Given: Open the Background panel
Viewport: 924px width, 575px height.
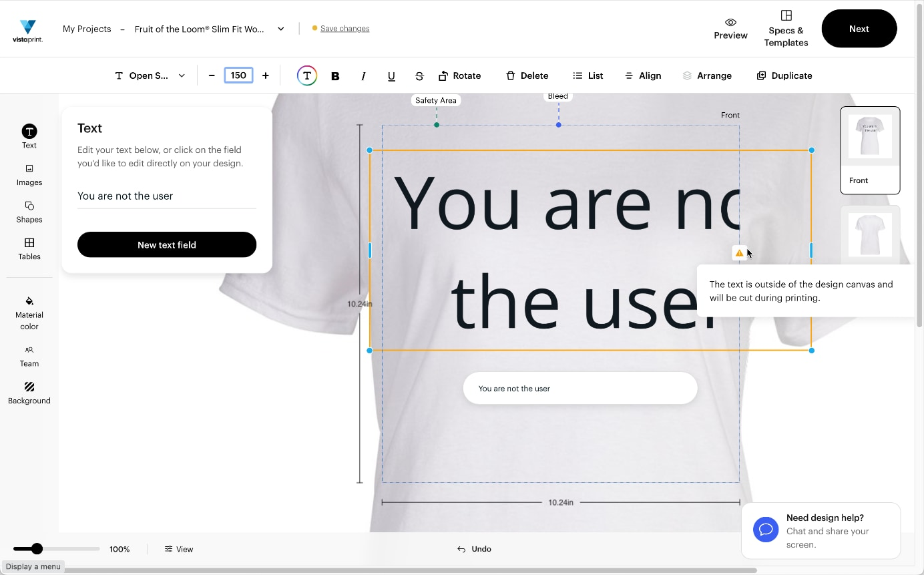Looking at the screenshot, I should 29,393.
